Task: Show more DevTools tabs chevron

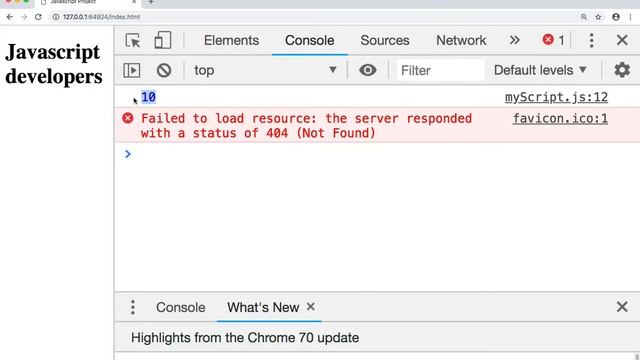Action: (x=515, y=40)
